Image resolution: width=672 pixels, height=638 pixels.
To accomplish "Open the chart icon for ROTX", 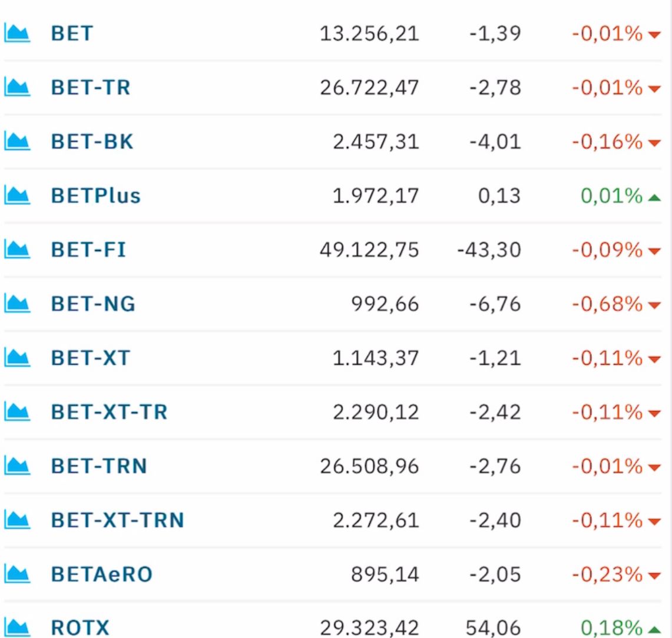I will click(17, 628).
